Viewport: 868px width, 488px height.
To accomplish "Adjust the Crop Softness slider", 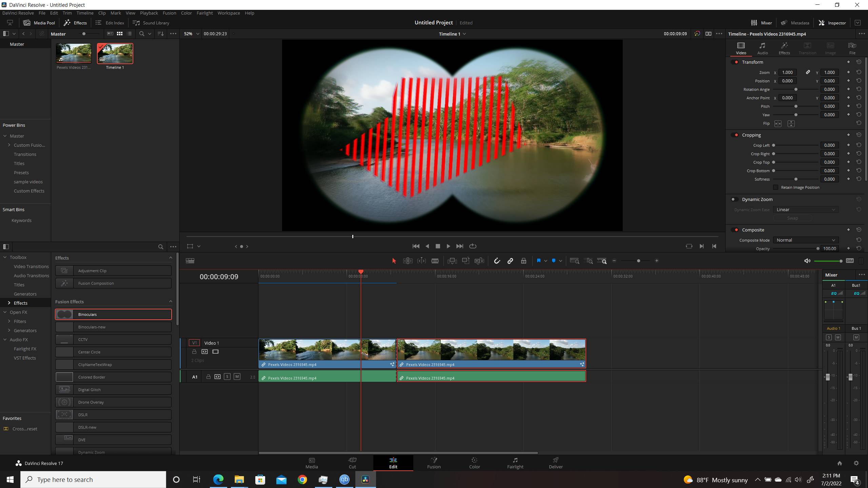I will pos(795,179).
